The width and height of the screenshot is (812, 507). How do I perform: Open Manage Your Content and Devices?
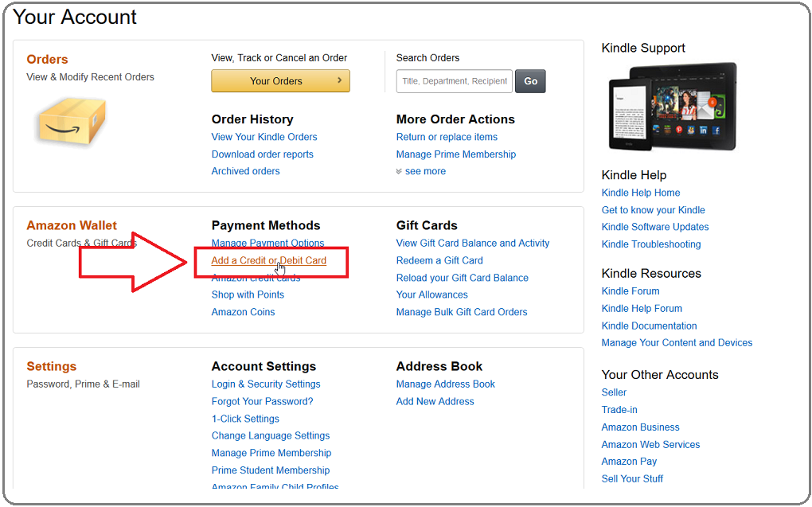[677, 343]
